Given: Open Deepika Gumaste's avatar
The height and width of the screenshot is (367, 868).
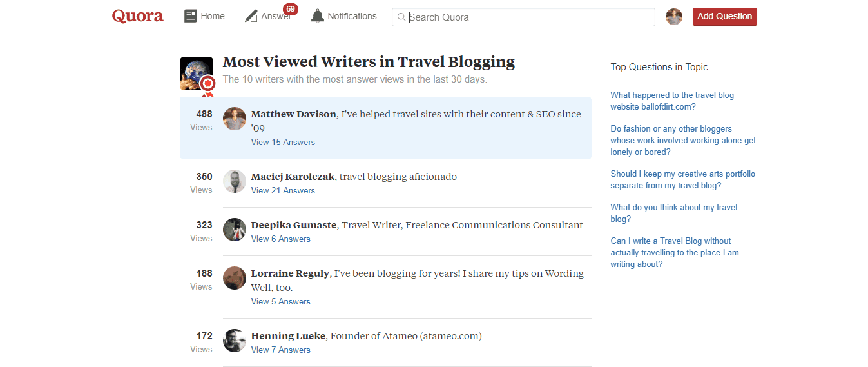Looking at the screenshot, I should coord(235,230).
